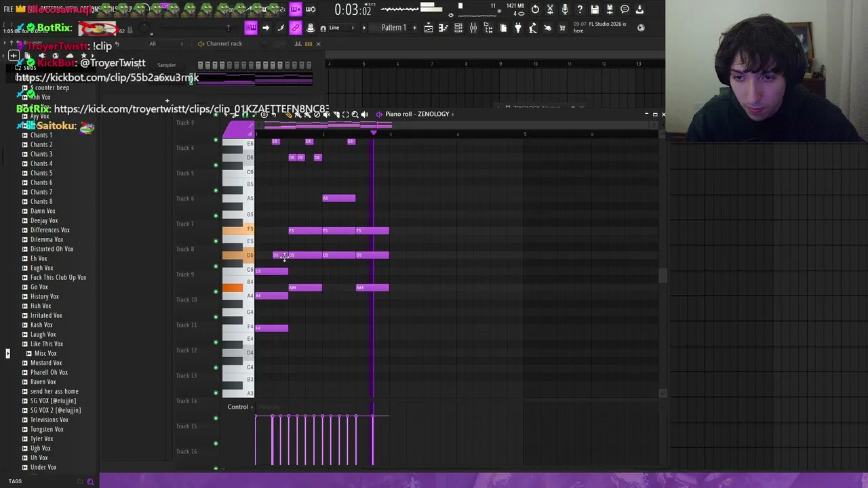Toggle the multilink to controllers link icon
868x488 pixels.
(295, 28)
